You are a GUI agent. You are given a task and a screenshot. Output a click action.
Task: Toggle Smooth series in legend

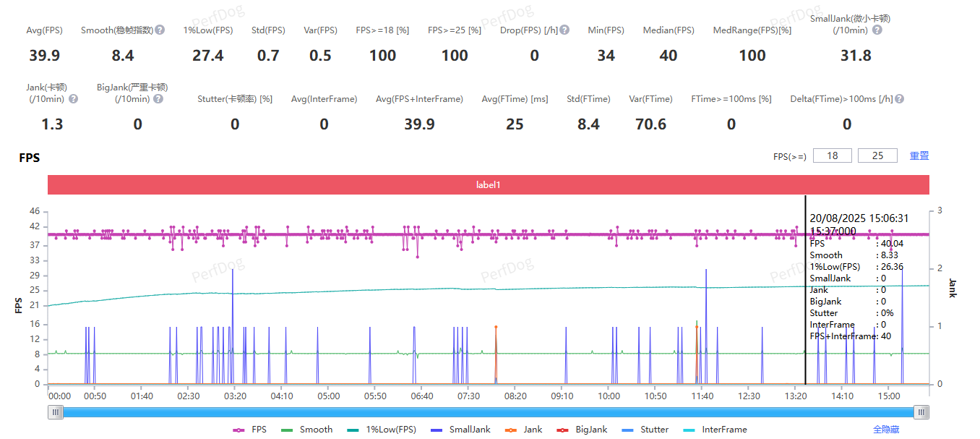[x=307, y=430]
